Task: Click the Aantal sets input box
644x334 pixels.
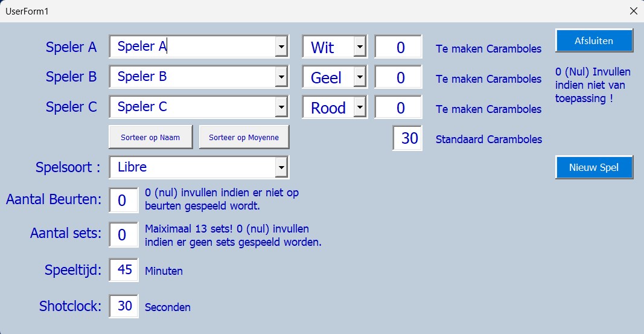Action: 124,234
